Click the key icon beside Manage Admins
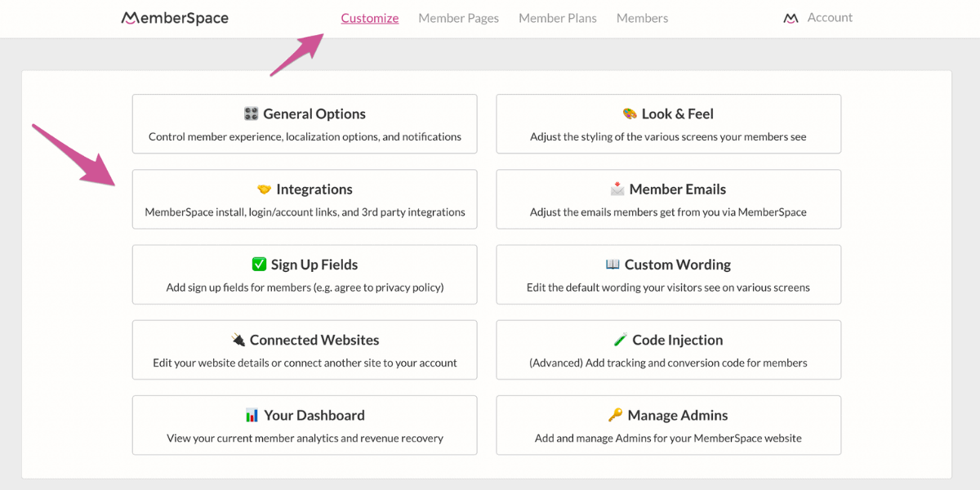The width and height of the screenshot is (980, 490). 616,415
